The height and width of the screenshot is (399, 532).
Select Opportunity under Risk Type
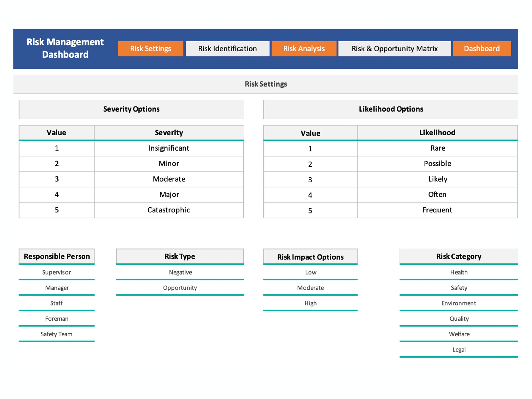point(180,288)
